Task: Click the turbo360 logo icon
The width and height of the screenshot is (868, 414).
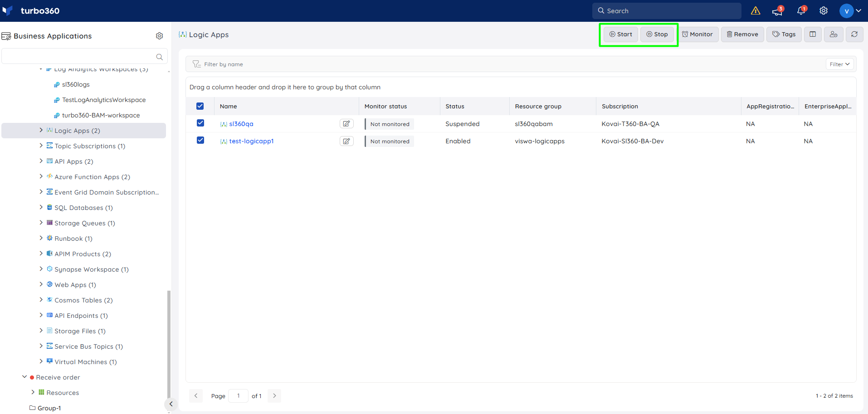Action: [8, 10]
